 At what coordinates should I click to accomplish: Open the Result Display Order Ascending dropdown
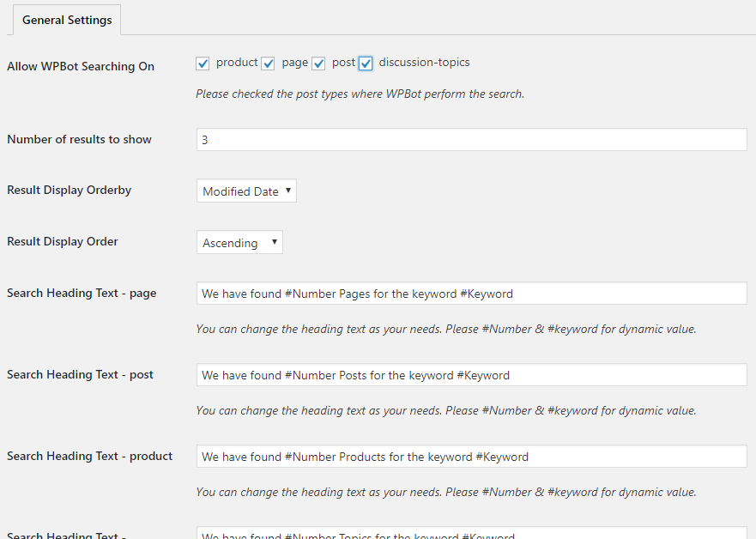coord(239,242)
